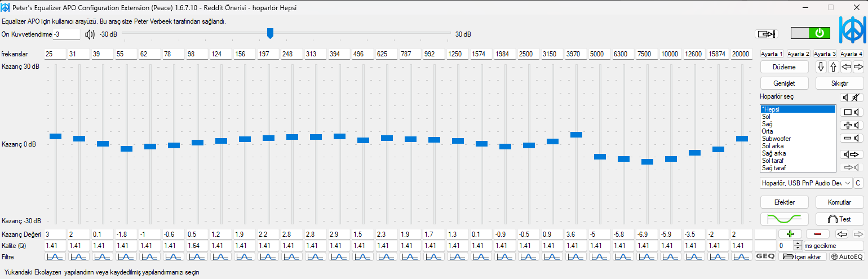Click the arrow-to-bar icon near power switch

766,34
